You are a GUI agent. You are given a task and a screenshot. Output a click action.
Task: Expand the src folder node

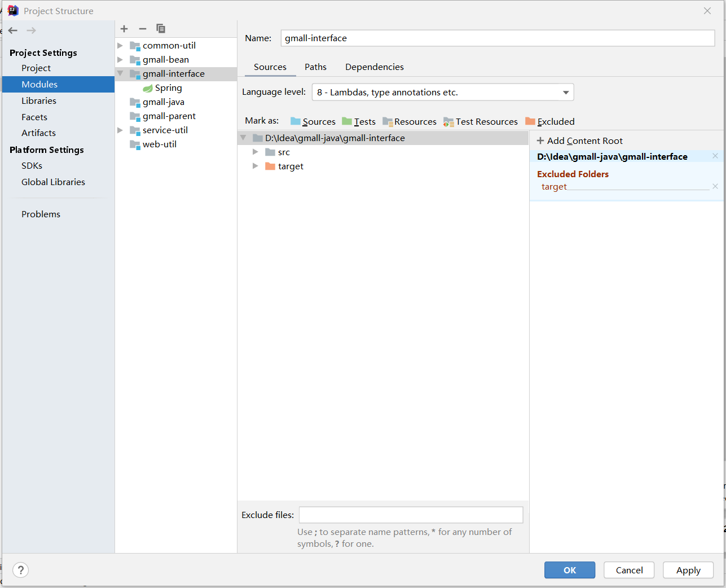click(x=256, y=152)
